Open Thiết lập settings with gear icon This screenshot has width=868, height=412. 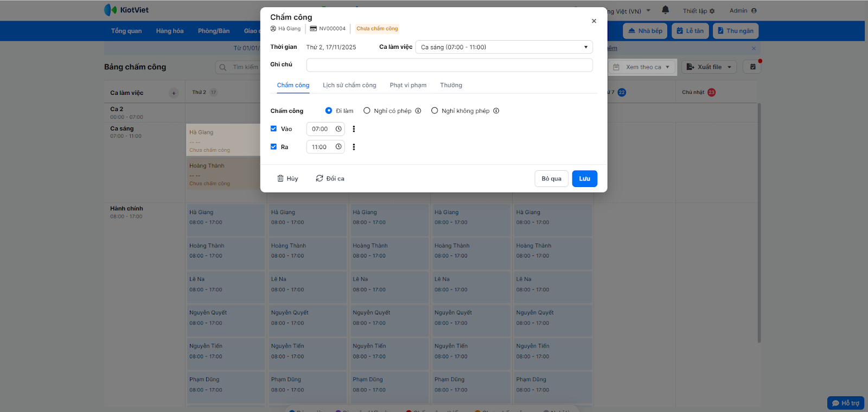coord(699,11)
